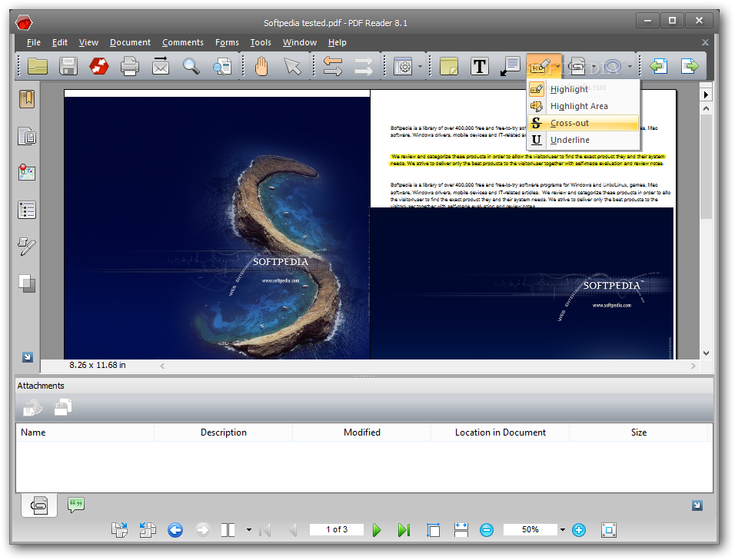This screenshot has height=560, width=735.
Task: Send PDF by email envelope icon
Action: [x=161, y=67]
